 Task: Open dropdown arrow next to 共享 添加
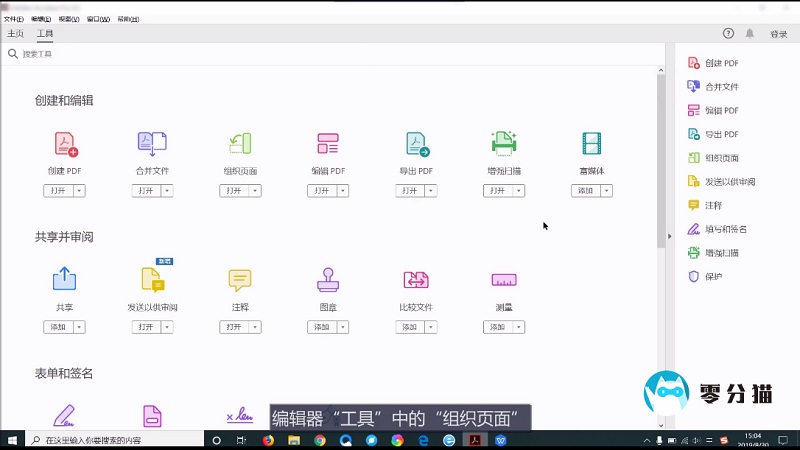(80, 327)
